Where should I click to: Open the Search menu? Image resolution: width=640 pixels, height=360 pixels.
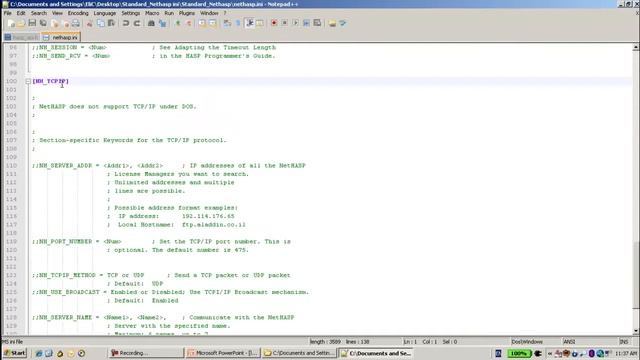click(39, 13)
